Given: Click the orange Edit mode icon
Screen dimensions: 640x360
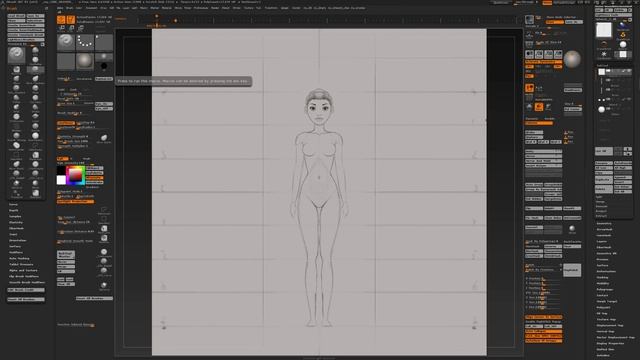Looking at the screenshot, I should point(61,19).
